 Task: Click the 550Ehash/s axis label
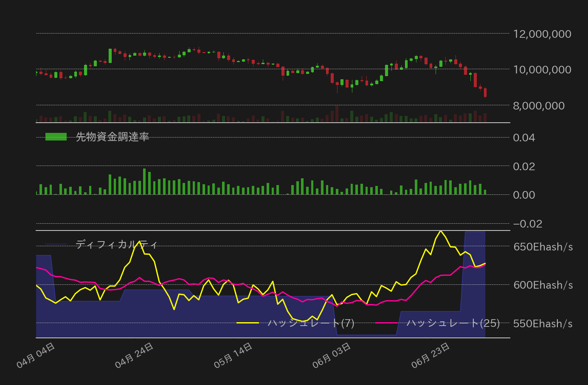(543, 324)
